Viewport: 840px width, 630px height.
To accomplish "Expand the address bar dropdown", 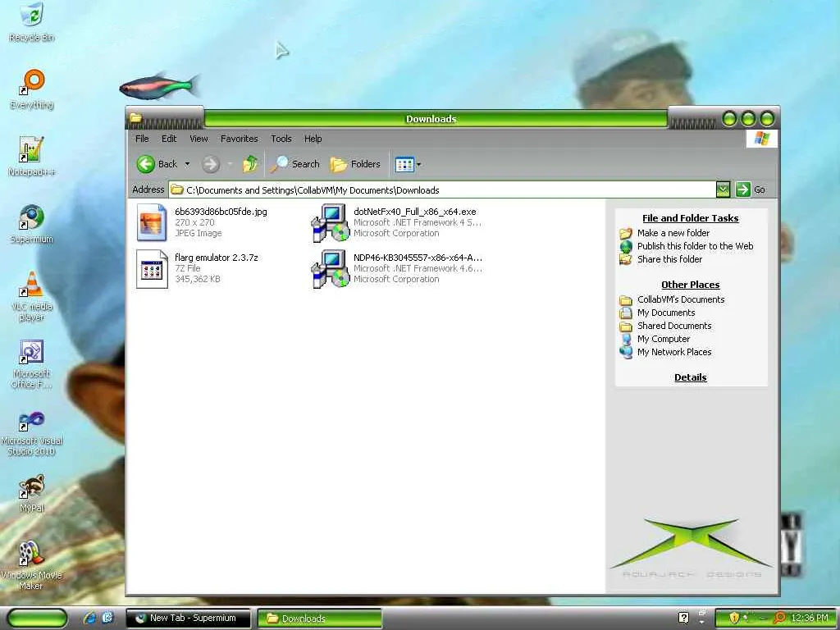I will (723, 189).
